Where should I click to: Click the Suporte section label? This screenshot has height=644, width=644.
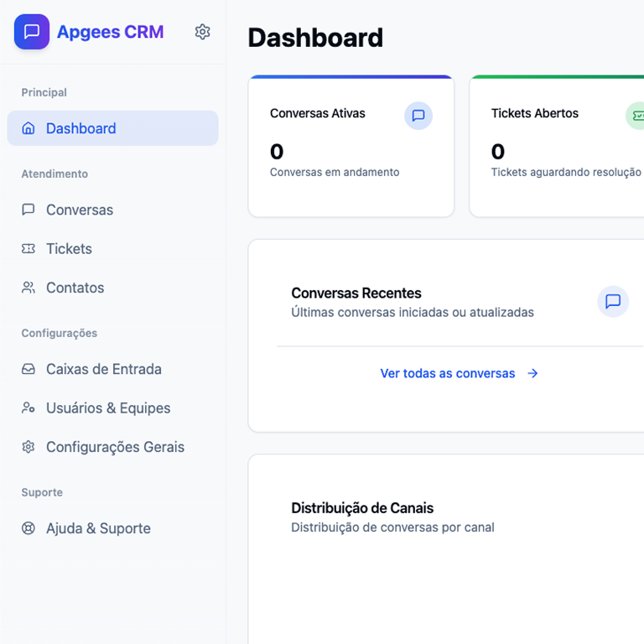pos(42,492)
